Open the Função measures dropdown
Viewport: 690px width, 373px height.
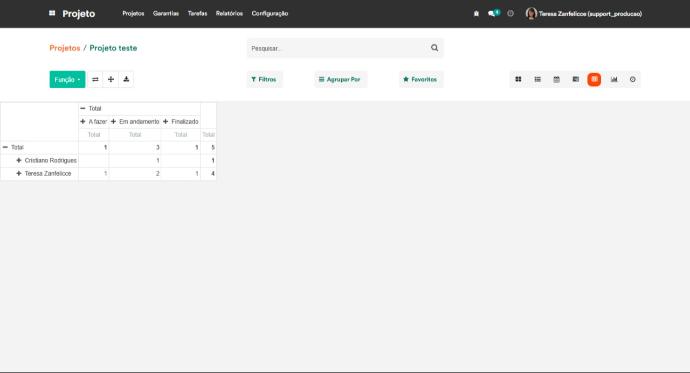[x=67, y=80]
